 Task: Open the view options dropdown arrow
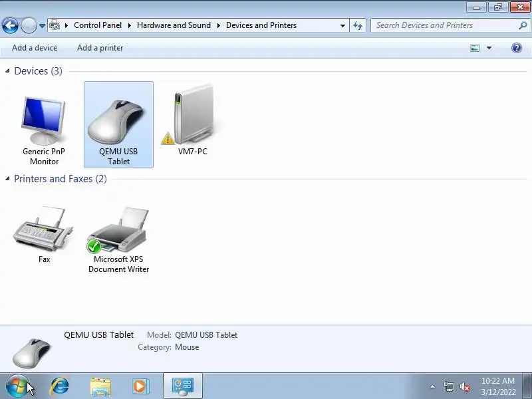[x=489, y=48]
